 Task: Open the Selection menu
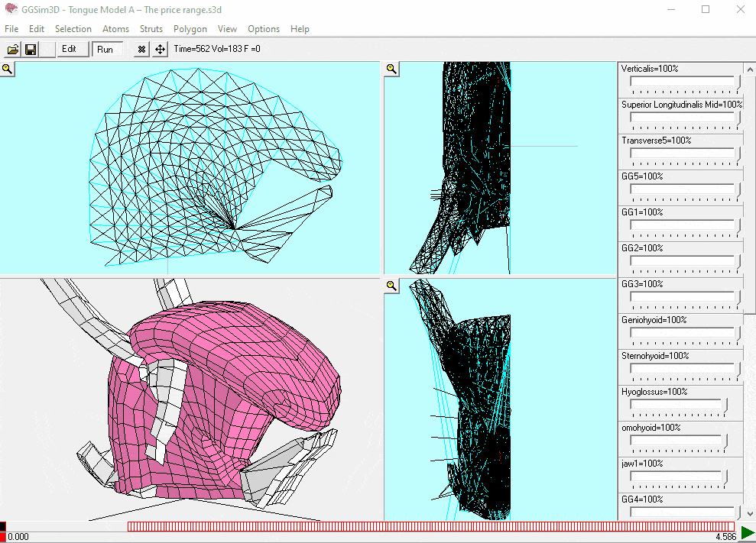[x=73, y=29]
